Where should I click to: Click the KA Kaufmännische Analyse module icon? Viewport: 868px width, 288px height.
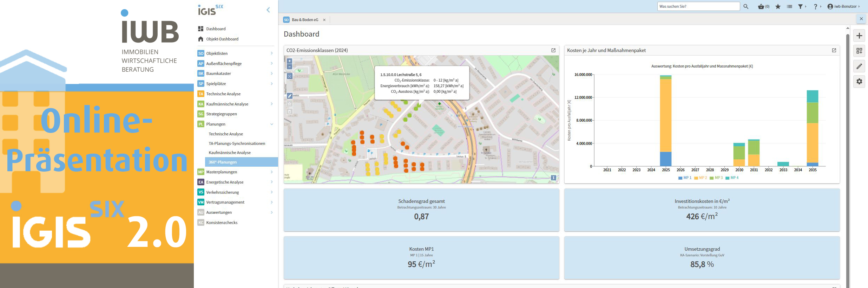click(x=201, y=104)
